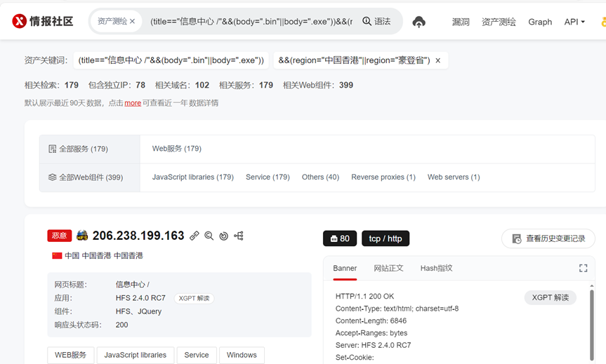Open 查看历史变更记录 history records
The width and height of the screenshot is (606, 364).
[548, 238]
